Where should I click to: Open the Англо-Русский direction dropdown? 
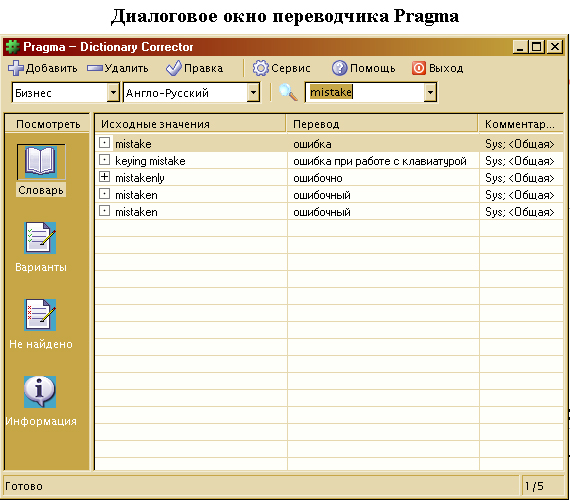(253, 93)
